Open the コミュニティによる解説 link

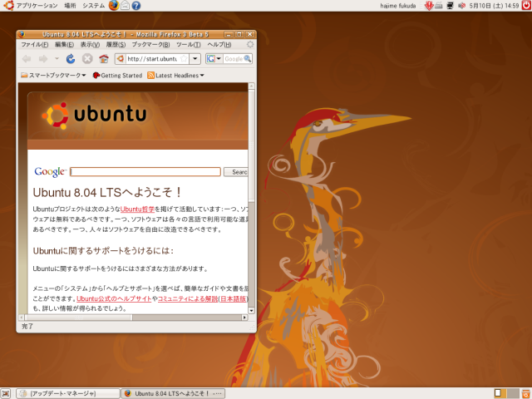click(x=188, y=298)
